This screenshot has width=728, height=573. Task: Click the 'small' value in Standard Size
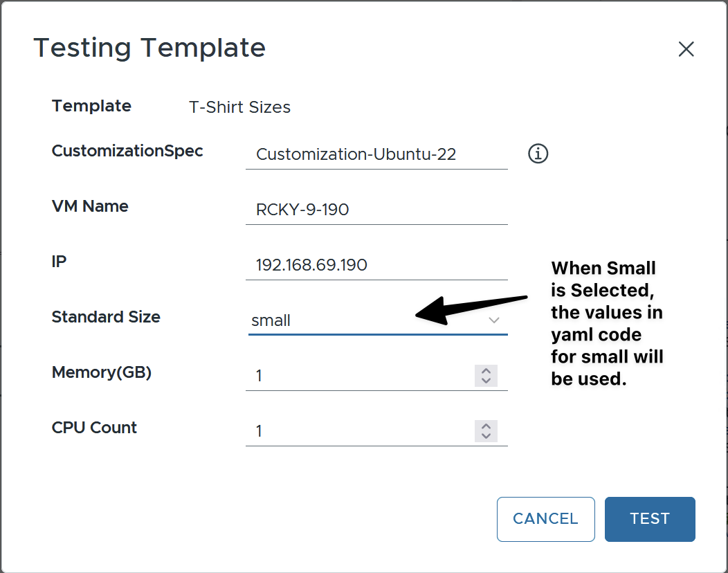271,320
